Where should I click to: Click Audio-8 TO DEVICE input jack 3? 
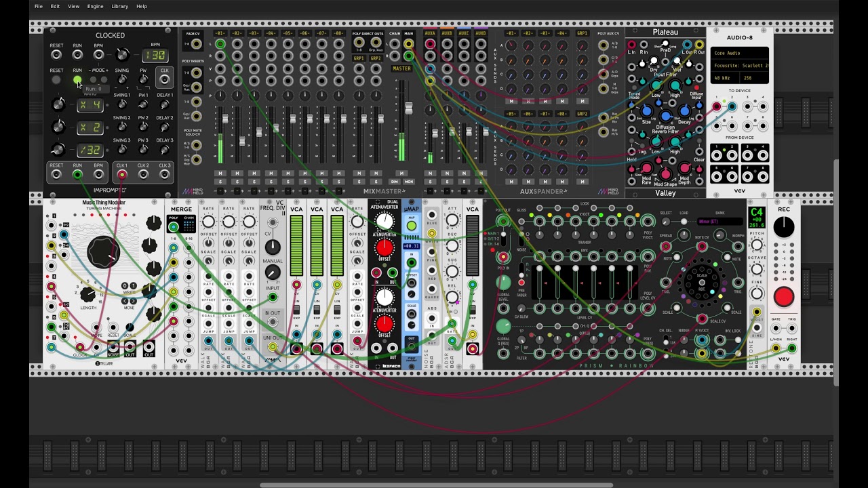[x=747, y=106]
